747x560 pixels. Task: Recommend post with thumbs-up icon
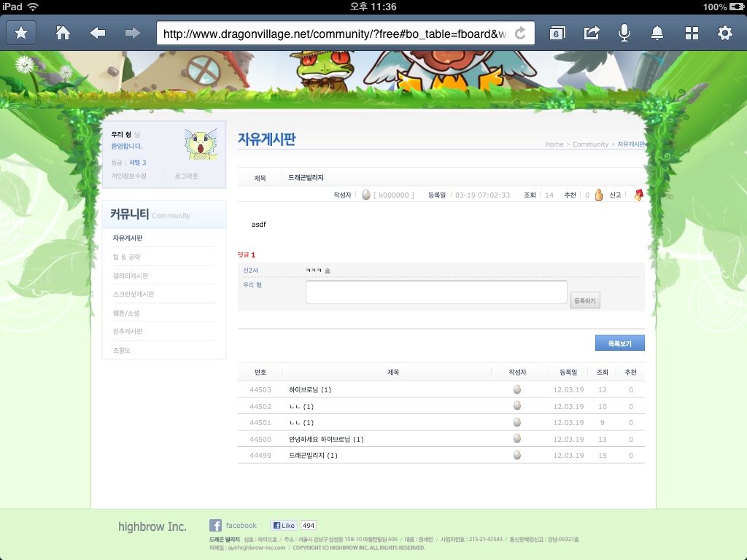[x=599, y=195]
